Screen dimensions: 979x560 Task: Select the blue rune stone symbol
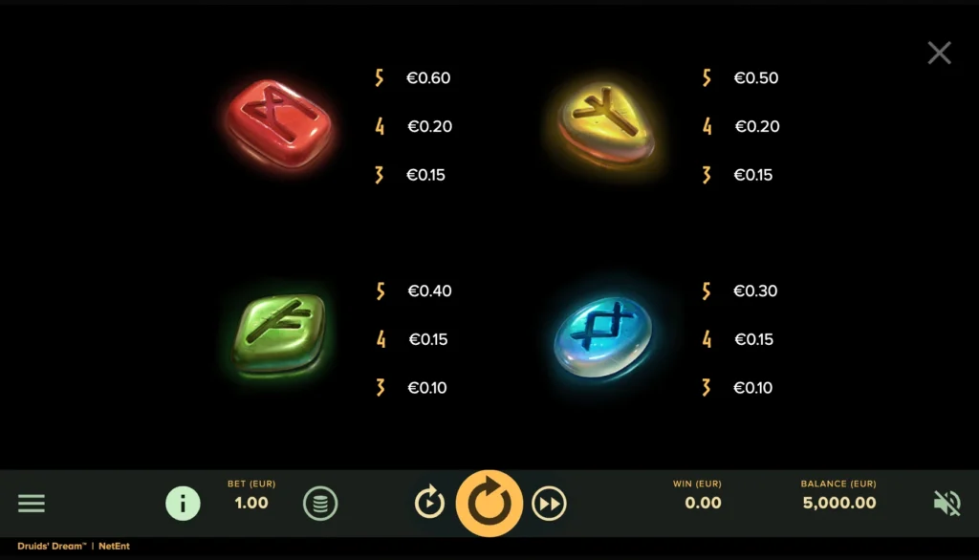(x=603, y=337)
